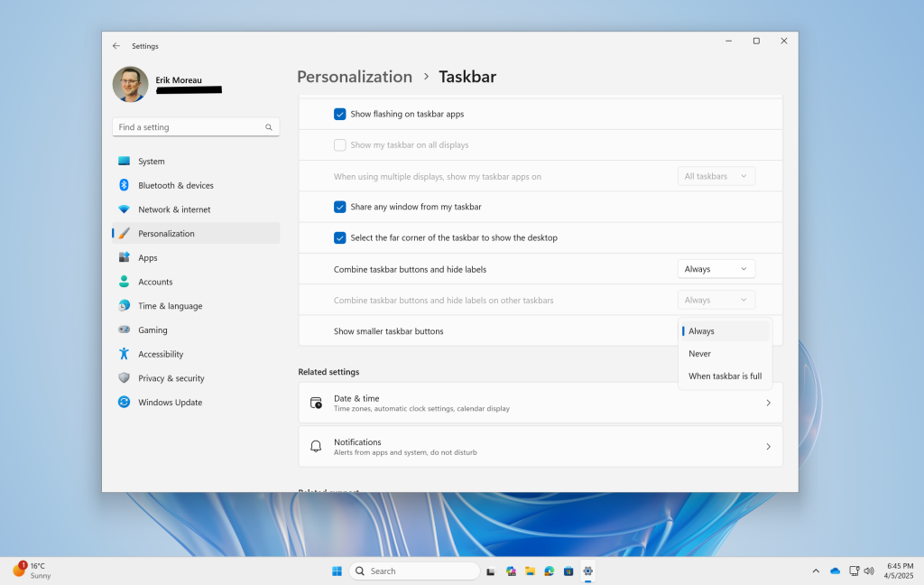Open Privacy & security settings

pos(171,378)
